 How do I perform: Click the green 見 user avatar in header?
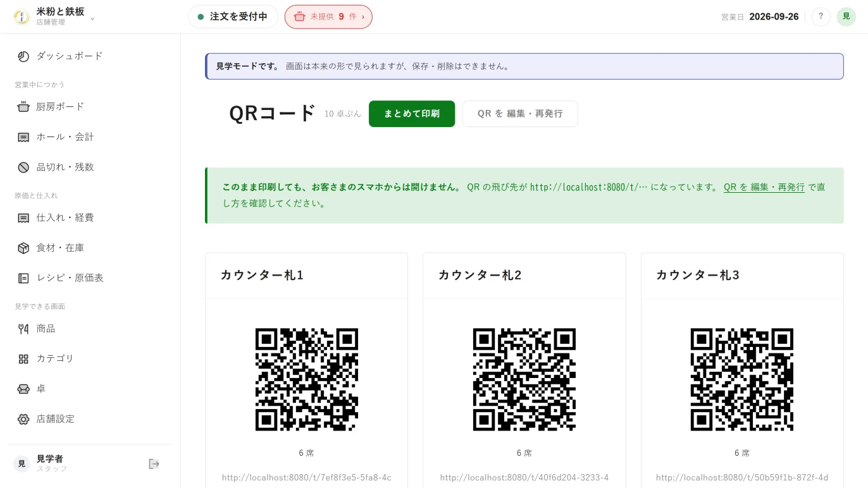846,16
